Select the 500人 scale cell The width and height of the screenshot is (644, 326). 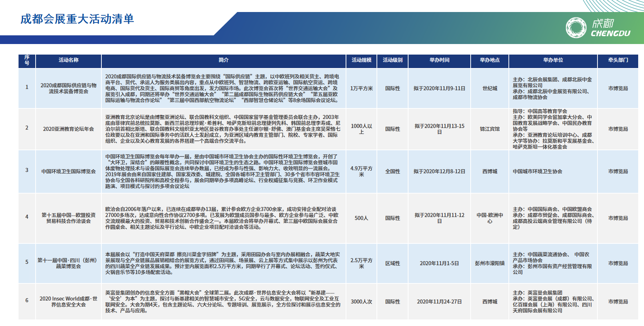tap(362, 218)
